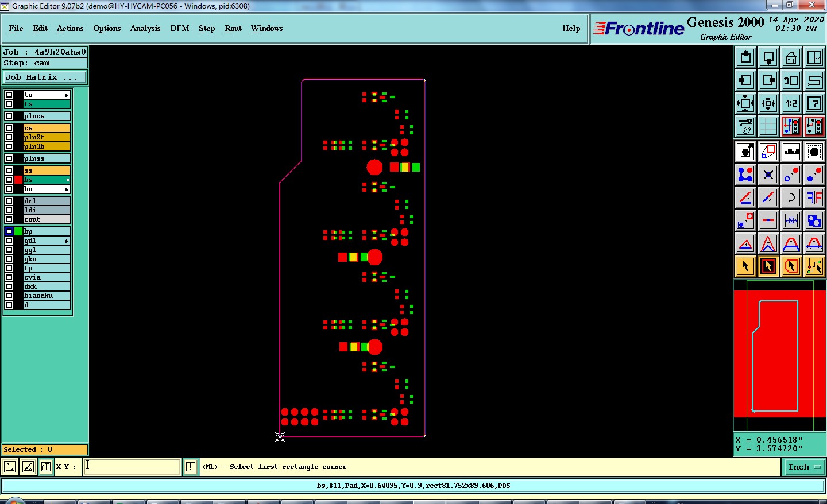827x504 pixels.
Task: Select the pln2t layer name
Action: click(47, 137)
